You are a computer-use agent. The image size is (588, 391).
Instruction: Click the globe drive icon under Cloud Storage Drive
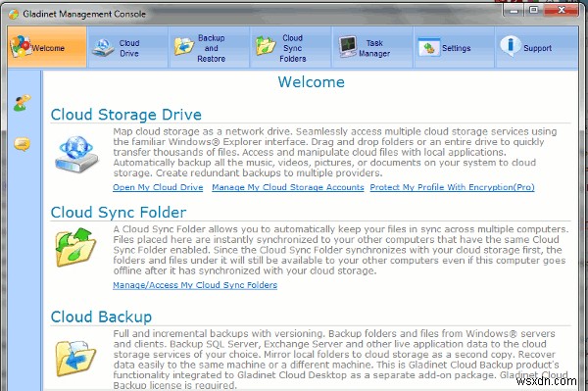point(76,155)
